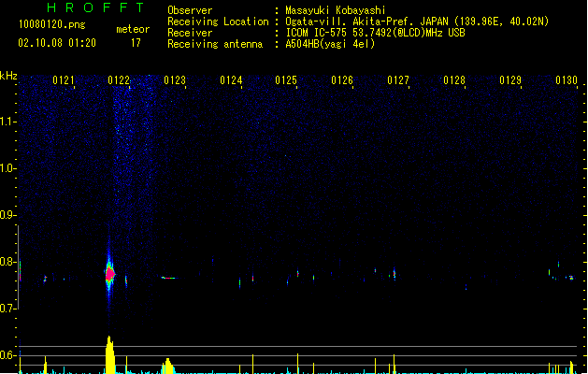Click the 0.6 frequency axis label
The width and height of the screenshot is (588, 374).
pyautogui.click(x=7, y=355)
